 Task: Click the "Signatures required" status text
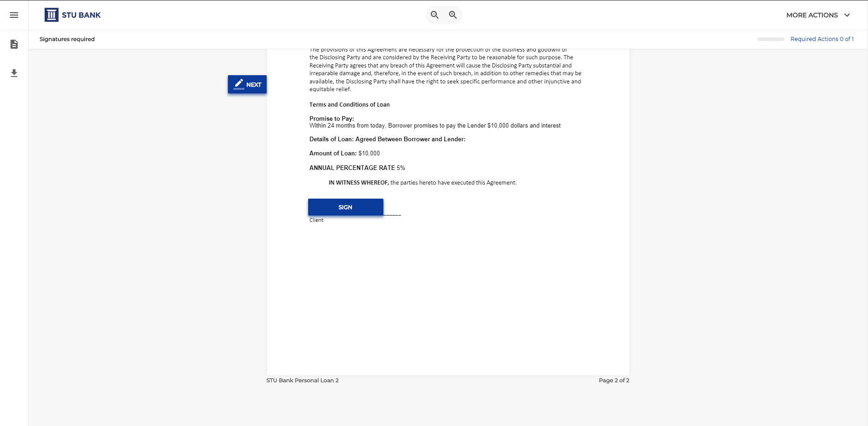[x=67, y=39]
